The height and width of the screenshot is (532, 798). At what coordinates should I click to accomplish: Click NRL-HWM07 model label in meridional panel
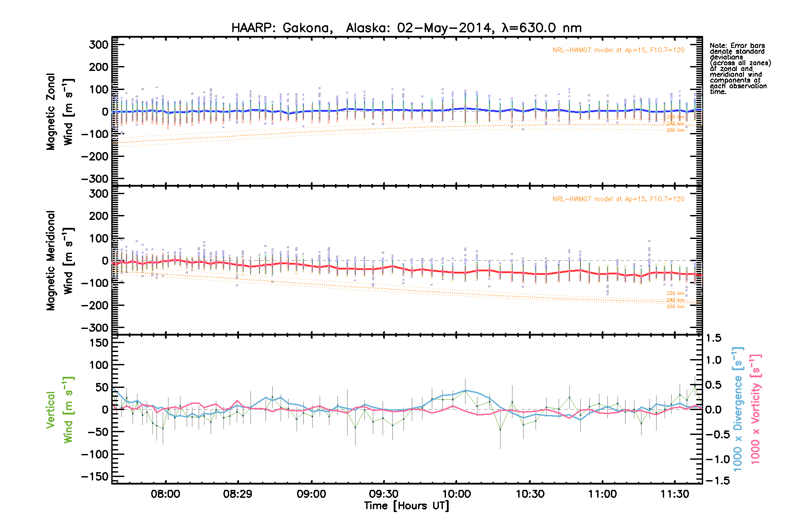618,199
